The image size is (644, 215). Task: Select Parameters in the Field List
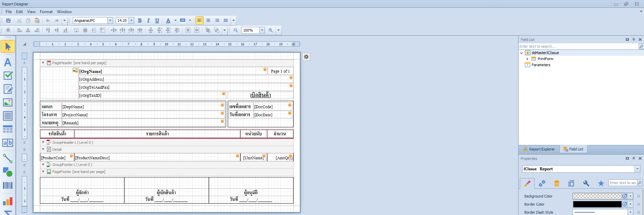point(541,65)
